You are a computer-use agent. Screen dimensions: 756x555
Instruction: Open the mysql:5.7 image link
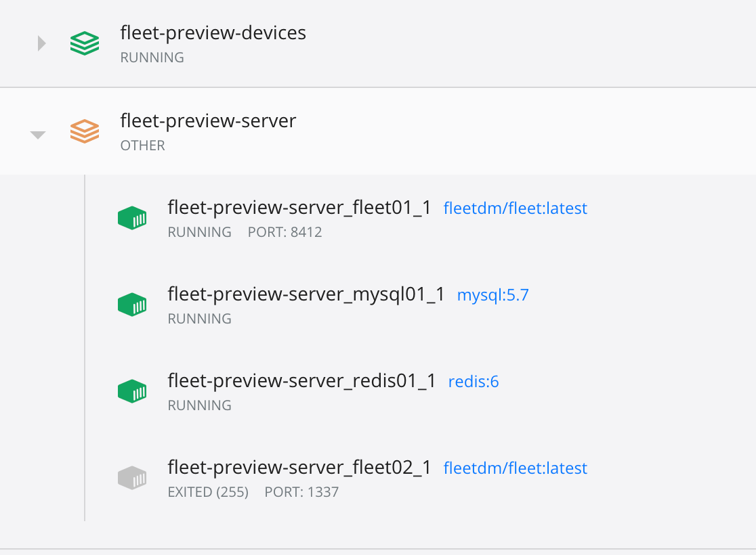(x=492, y=294)
